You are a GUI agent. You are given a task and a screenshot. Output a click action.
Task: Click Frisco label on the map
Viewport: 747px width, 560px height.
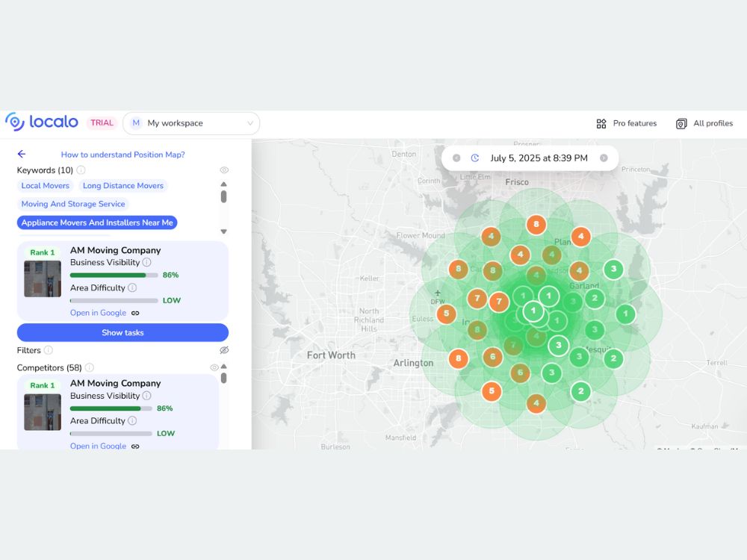tap(517, 182)
